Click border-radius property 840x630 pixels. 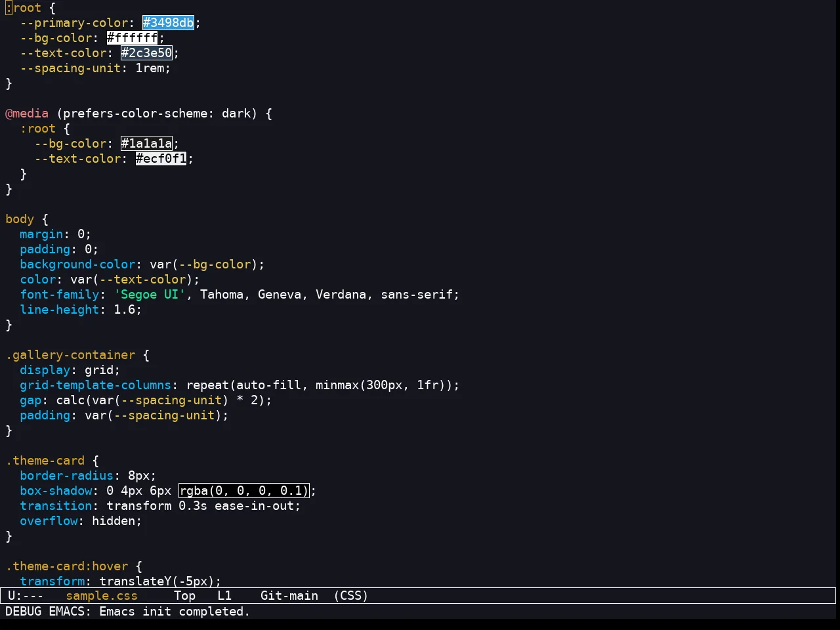[x=66, y=476]
